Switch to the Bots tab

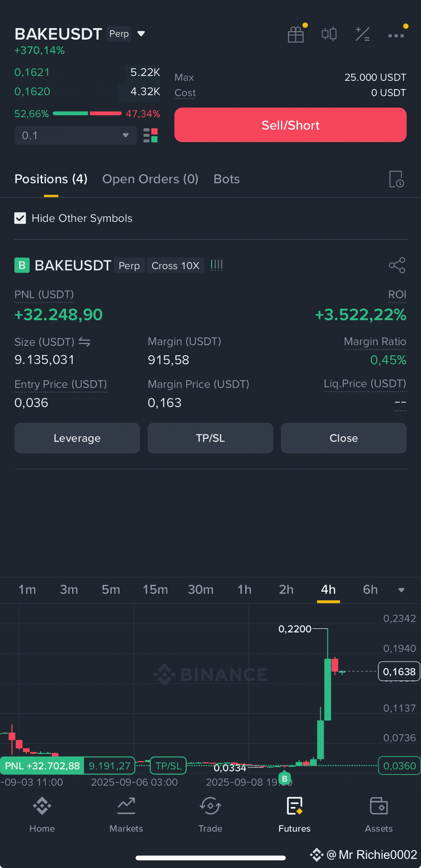pyautogui.click(x=226, y=179)
